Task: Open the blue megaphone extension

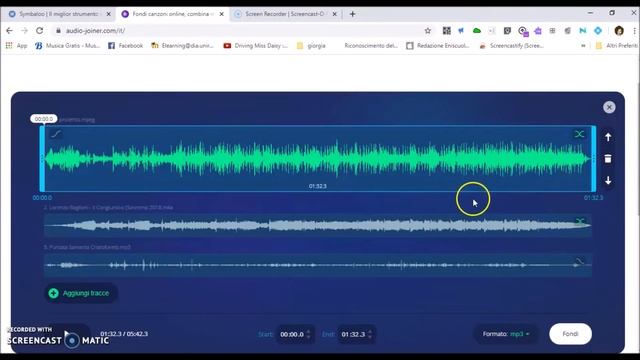Action: tap(461, 31)
